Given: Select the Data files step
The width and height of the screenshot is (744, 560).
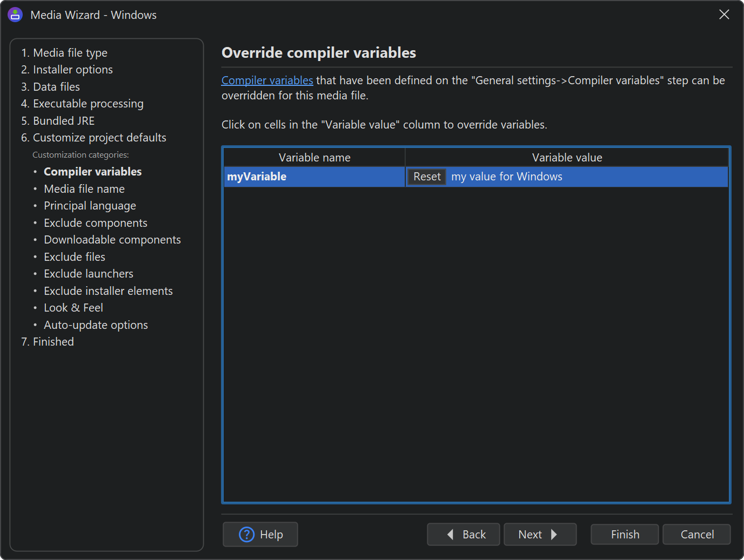Looking at the screenshot, I should pyautogui.click(x=50, y=87).
